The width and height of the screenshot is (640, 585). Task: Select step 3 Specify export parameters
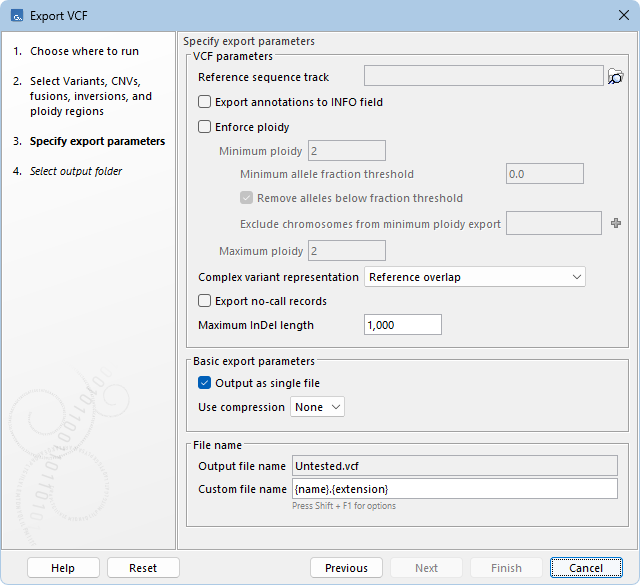97,141
